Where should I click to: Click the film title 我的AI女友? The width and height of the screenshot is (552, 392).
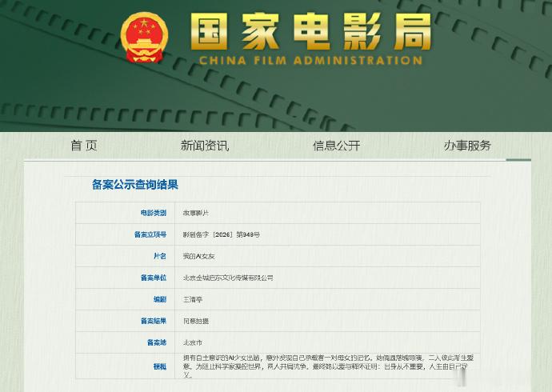pos(198,257)
